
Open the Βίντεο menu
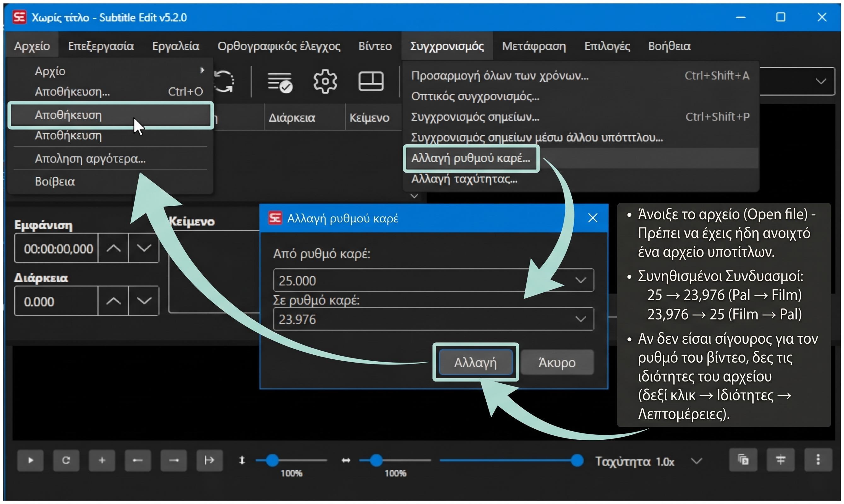click(x=375, y=46)
